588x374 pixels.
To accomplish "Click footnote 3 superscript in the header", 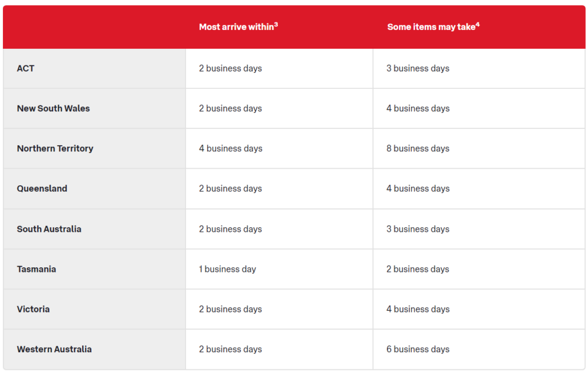I will coord(276,25).
